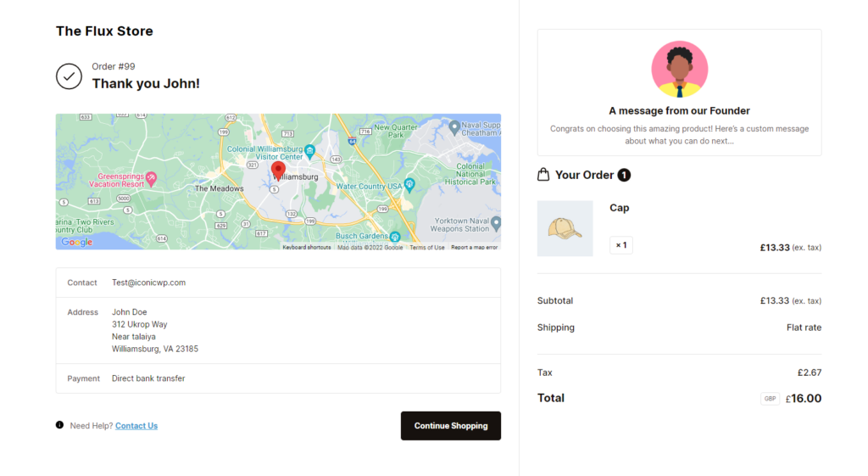
Task: Click the Need Help info icon
Action: click(x=59, y=425)
